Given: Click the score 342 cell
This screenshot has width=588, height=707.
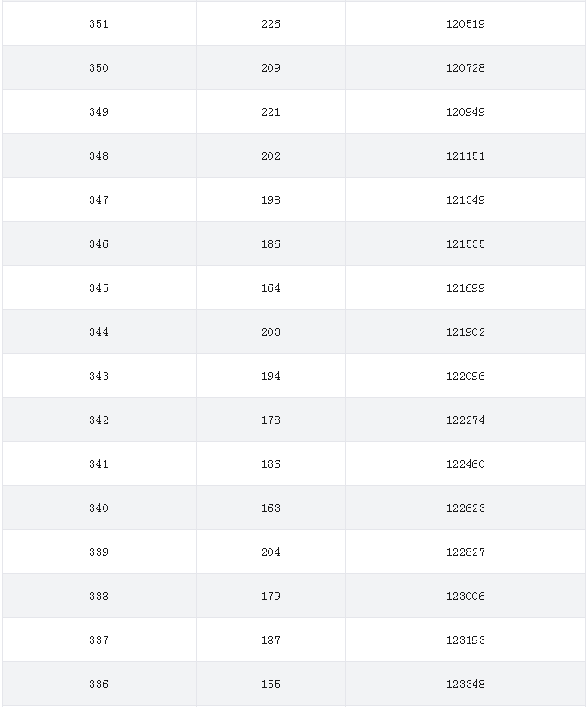Looking at the screenshot, I should [98, 420].
